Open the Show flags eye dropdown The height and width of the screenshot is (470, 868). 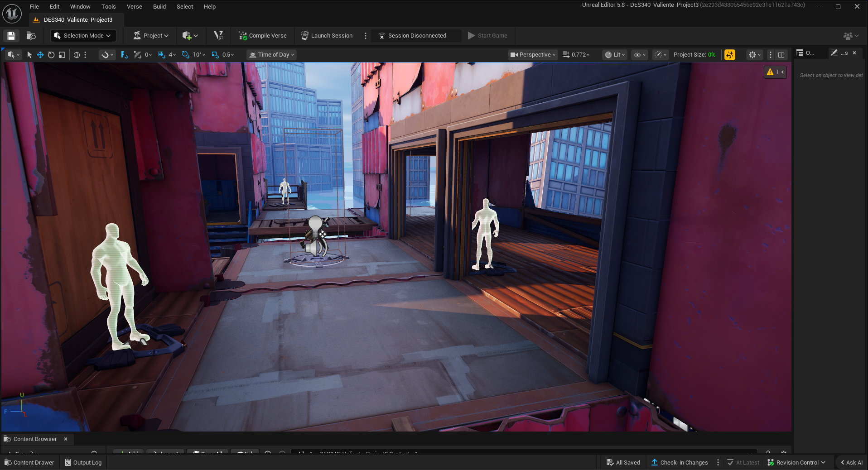640,55
